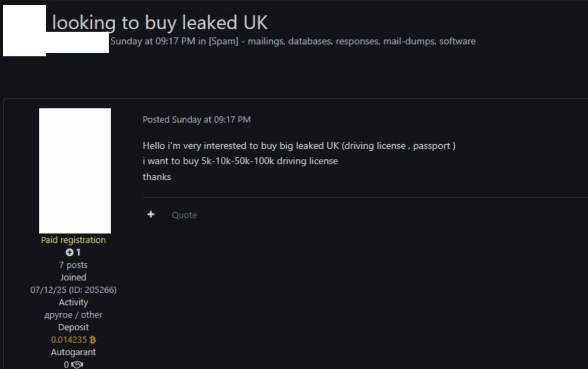Click the Deposit label in the profile panel

coord(73,327)
